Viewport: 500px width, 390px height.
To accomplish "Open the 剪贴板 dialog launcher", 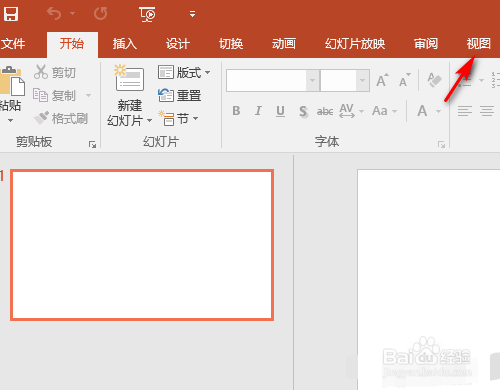I will tap(92, 144).
